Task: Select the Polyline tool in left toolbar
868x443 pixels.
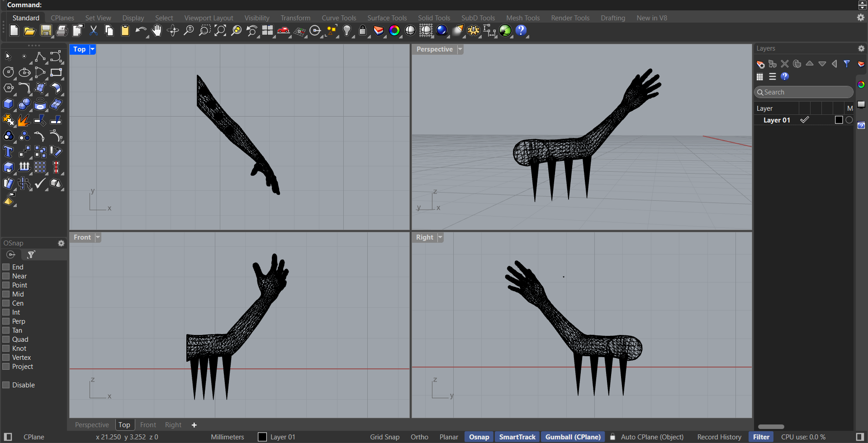Action: click(x=40, y=57)
